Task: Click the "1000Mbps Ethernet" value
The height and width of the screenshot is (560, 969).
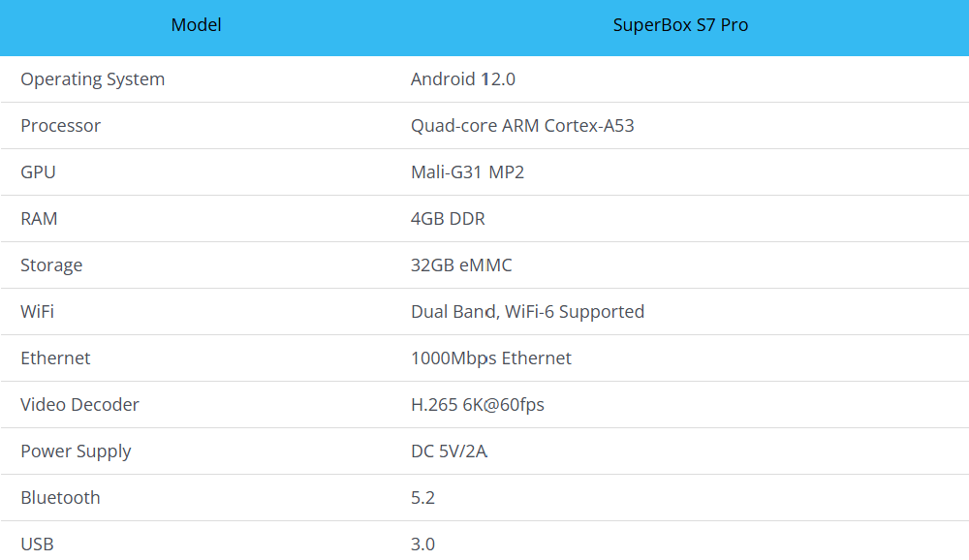Action: 490,358
